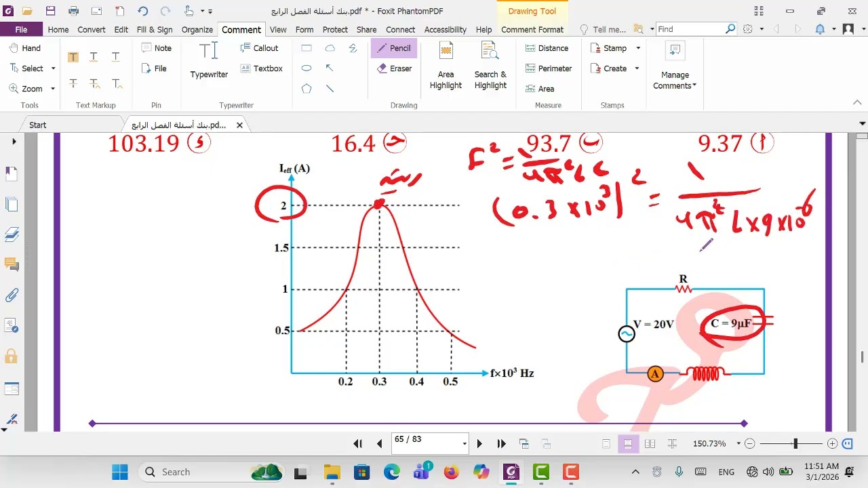Select the Cloud drawing shape
This screenshot has height=488, width=868.
(x=330, y=48)
